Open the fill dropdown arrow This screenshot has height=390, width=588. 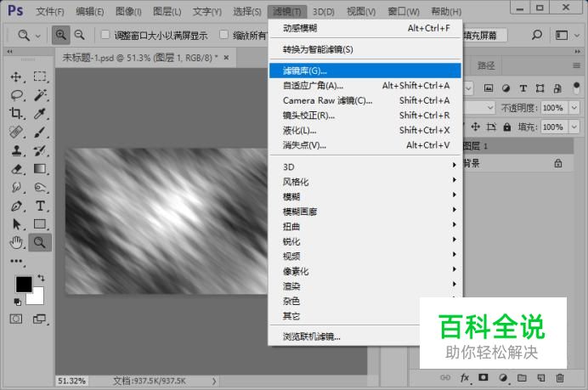click(574, 127)
